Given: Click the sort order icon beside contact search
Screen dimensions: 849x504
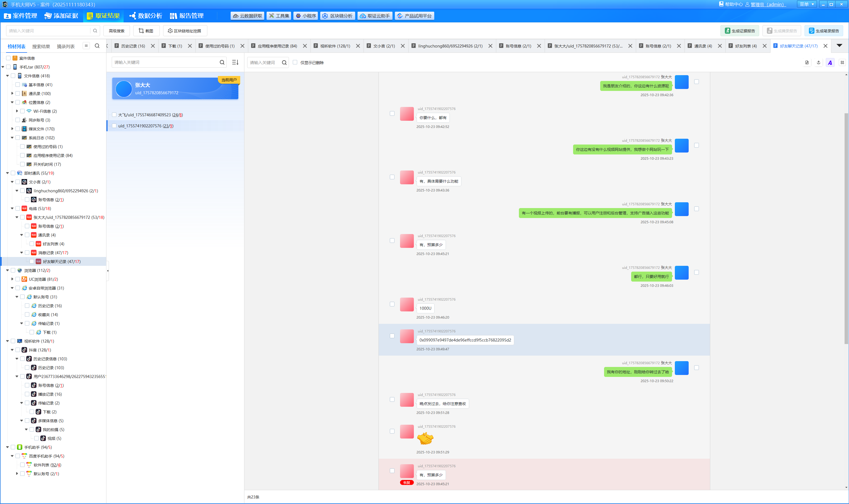Looking at the screenshot, I should point(235,62).
